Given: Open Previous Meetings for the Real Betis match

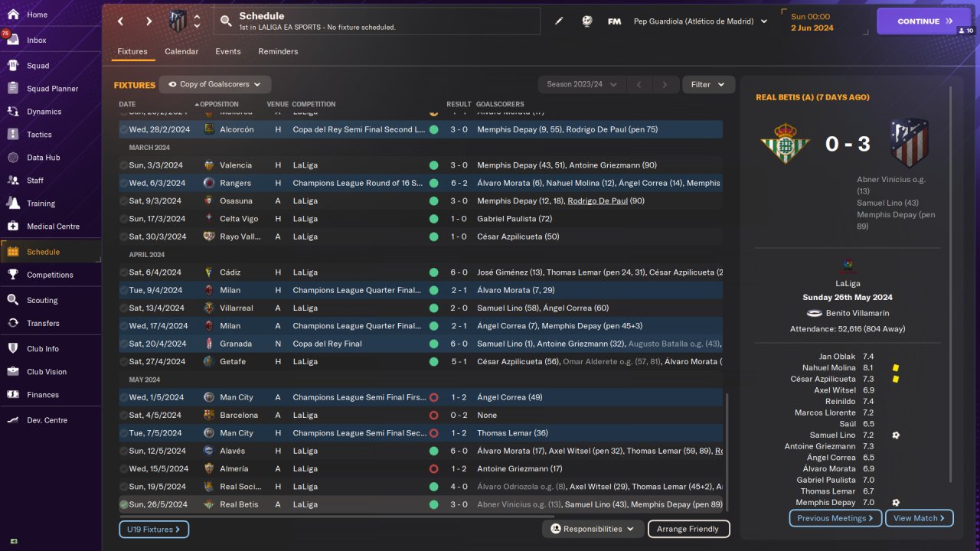Looking at the screenshot, I should click(835, 518).
